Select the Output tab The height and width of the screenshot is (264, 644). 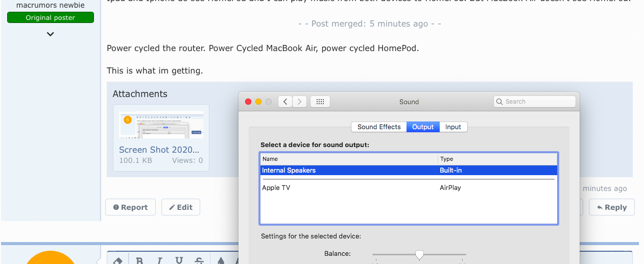pos(423,127)
